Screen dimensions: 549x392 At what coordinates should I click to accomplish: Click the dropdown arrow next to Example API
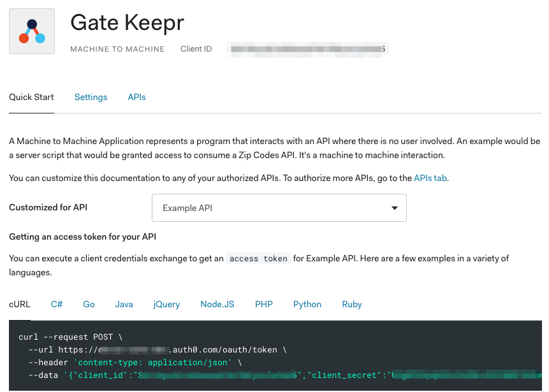point(395,208)
